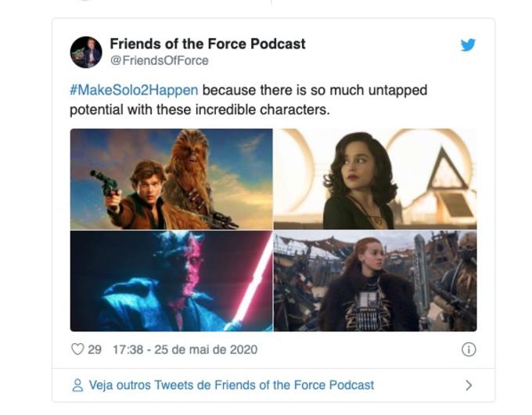This screenshot has height=415, width=532.
Task: Click the Friends of the Force Podcast name
Action: click(207, 44)
